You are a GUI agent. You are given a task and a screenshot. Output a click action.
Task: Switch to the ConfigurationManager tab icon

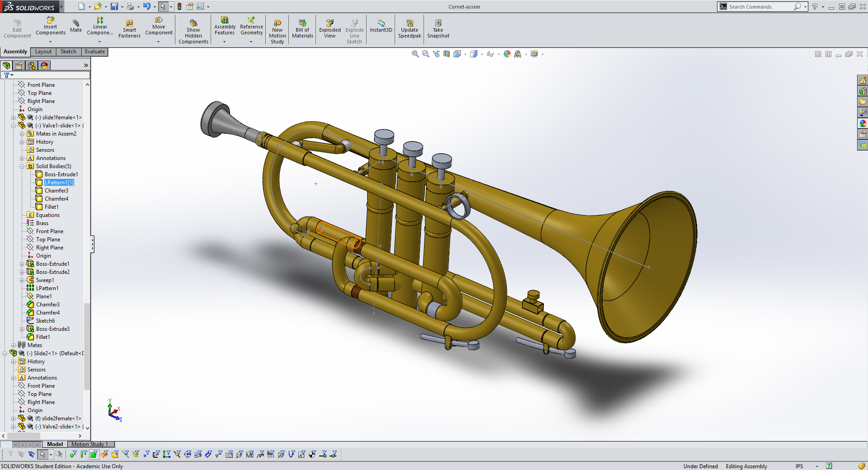[32, 66]
